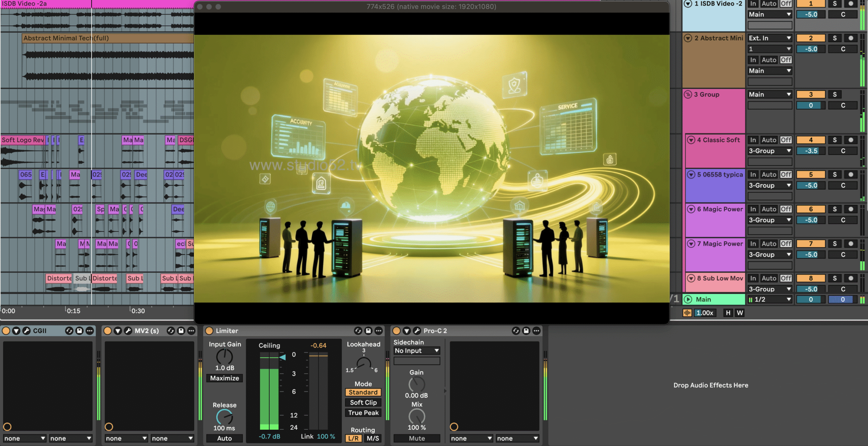Fold the 3 Group track
The height and width of the screenshot is (446, 868).
(688, 94)
